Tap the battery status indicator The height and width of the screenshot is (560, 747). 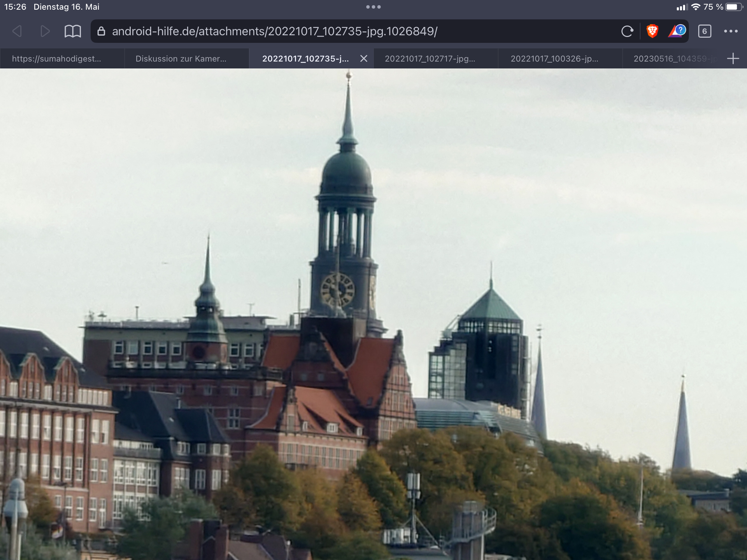[734, 7]
